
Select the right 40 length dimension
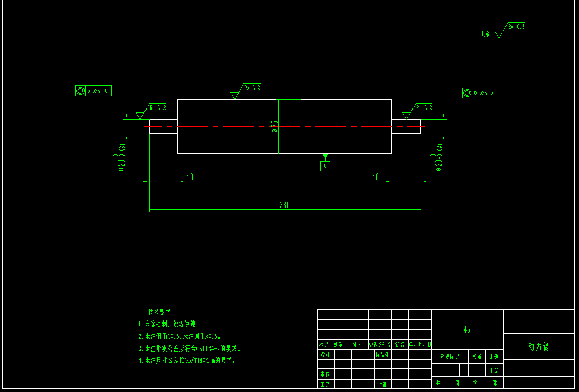click(375, 177)
